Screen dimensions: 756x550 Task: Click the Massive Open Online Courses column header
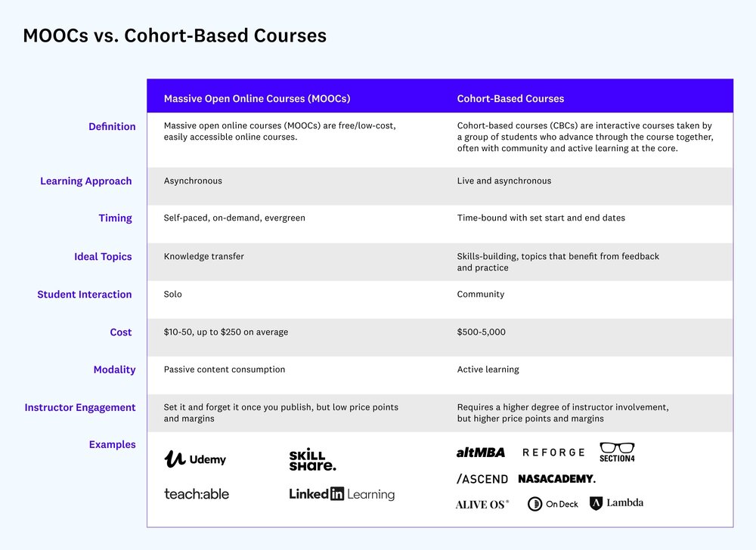pos(257,98)
